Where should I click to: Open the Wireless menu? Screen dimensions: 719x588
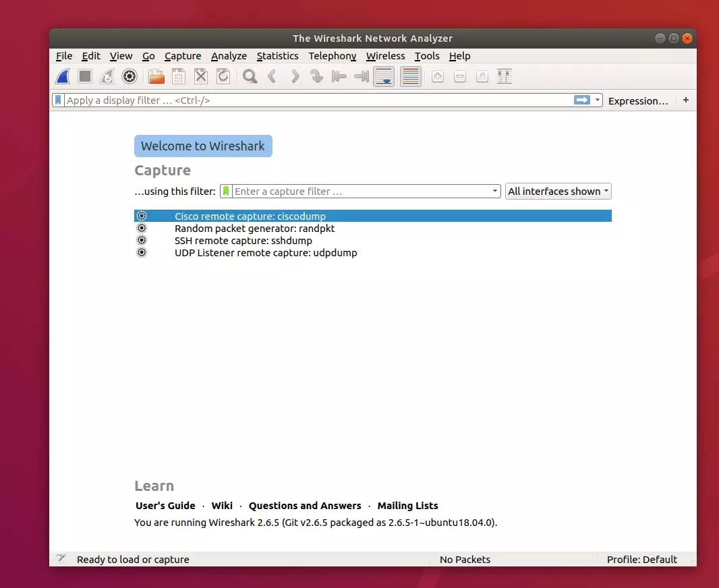(x=385, y=56)
